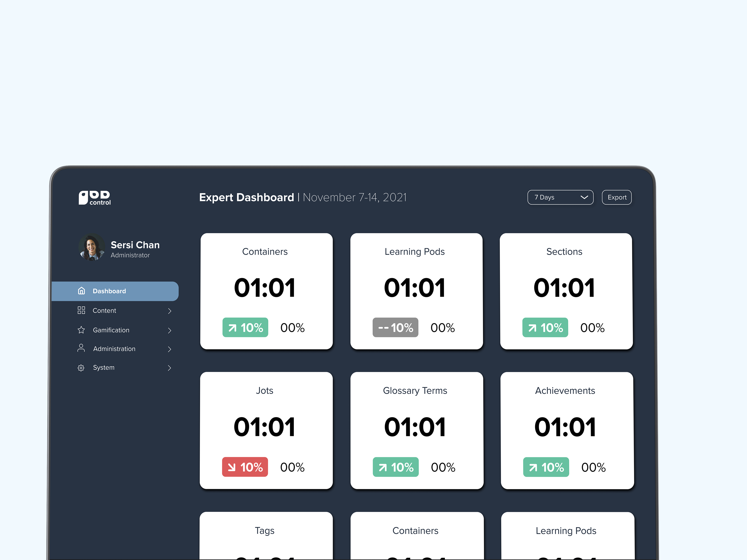
Task: Click the Expert Dashboard title
Action: [x=247, y=197]
